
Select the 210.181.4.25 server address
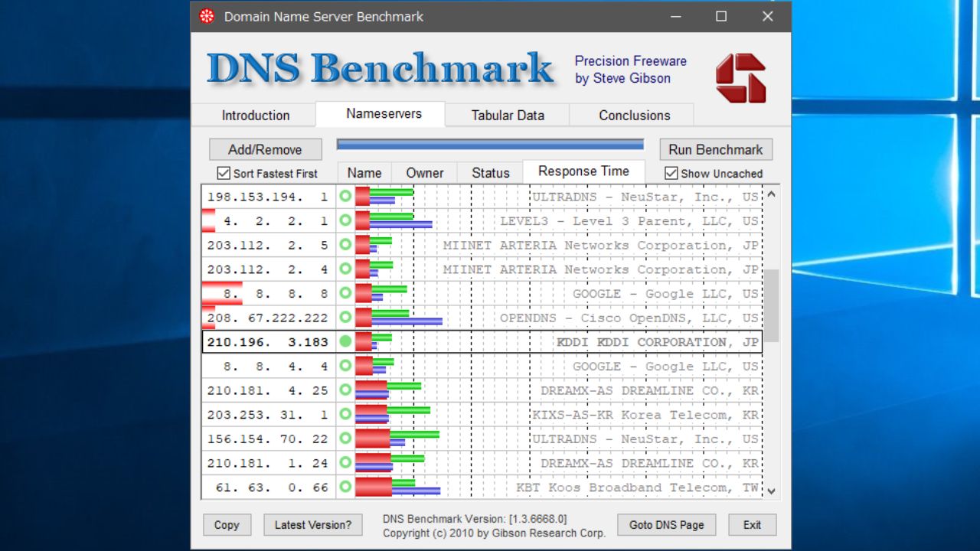[267, 390]
